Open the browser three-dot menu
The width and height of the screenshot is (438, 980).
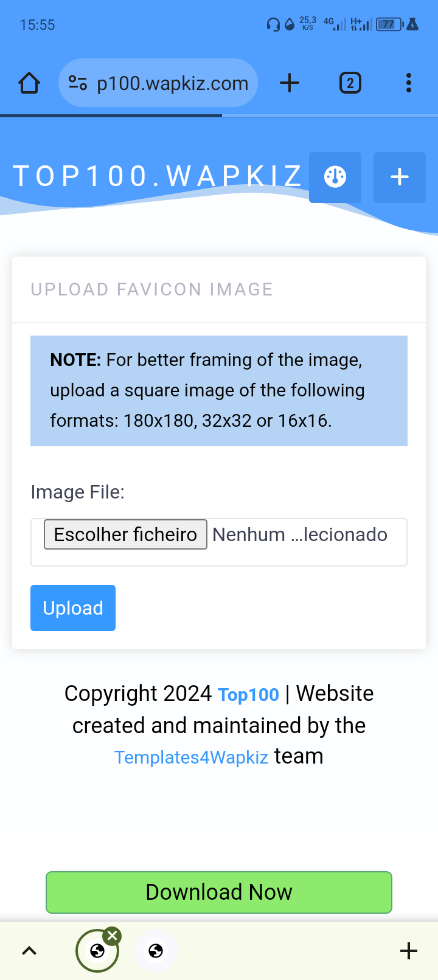point(409,83)
